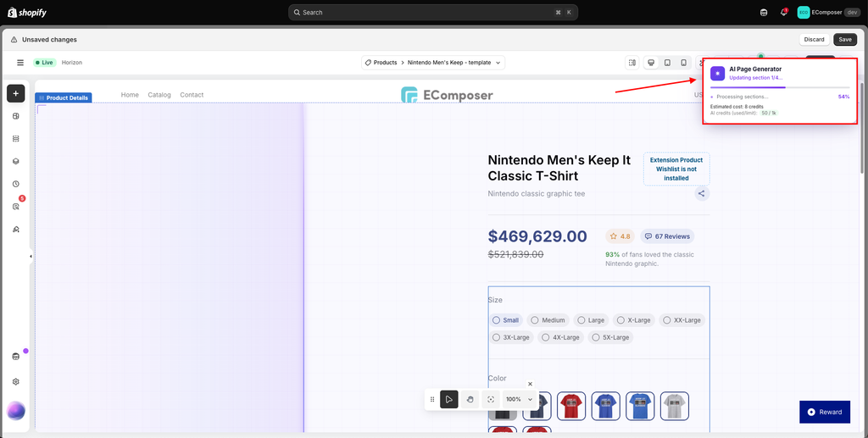Open the EComposer dev account menu
Screen dimensions: 868x438
click(x=829, y=12)
